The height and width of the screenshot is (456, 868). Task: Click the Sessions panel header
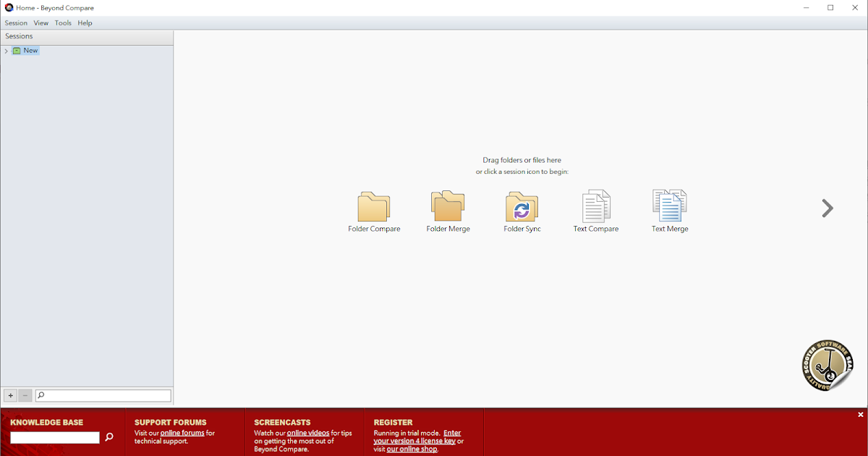87,36
